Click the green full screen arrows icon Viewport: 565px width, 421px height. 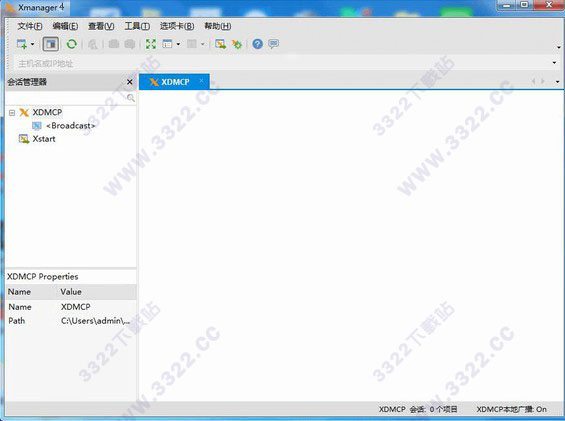tap(151, 44)
